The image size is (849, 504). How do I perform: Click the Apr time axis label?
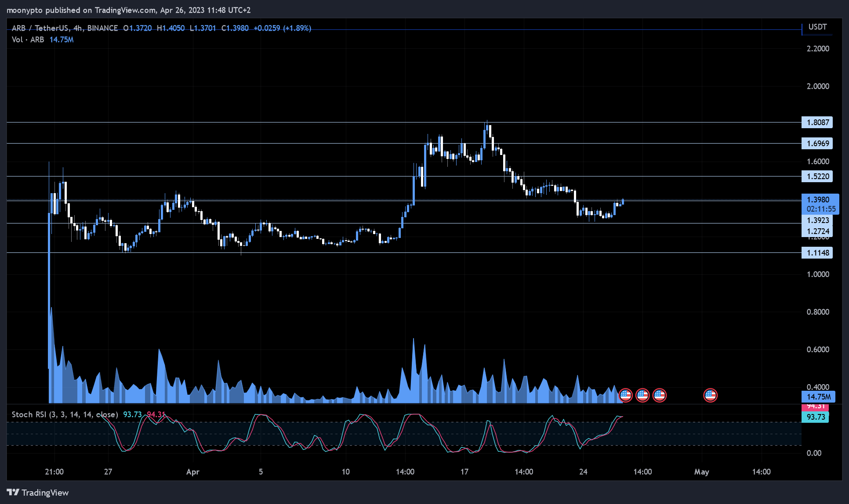[193, 472]
